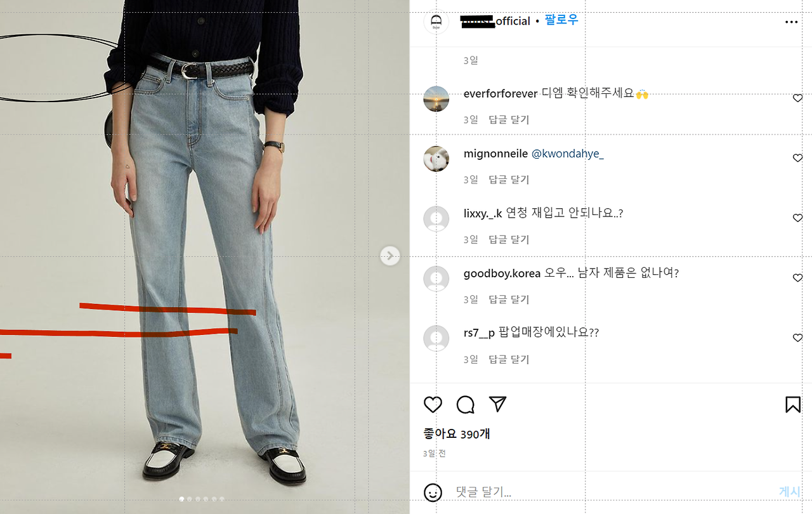Reply to everforforever's comment

(509, 119)
